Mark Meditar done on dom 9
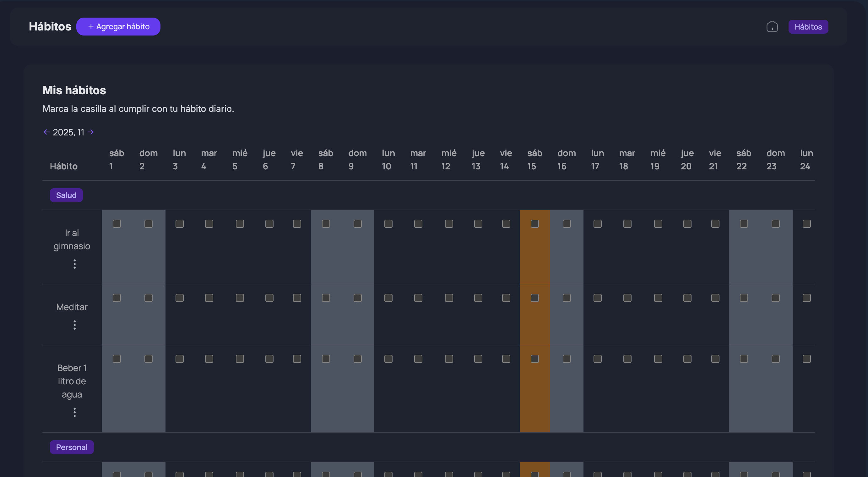 [357, 298]
